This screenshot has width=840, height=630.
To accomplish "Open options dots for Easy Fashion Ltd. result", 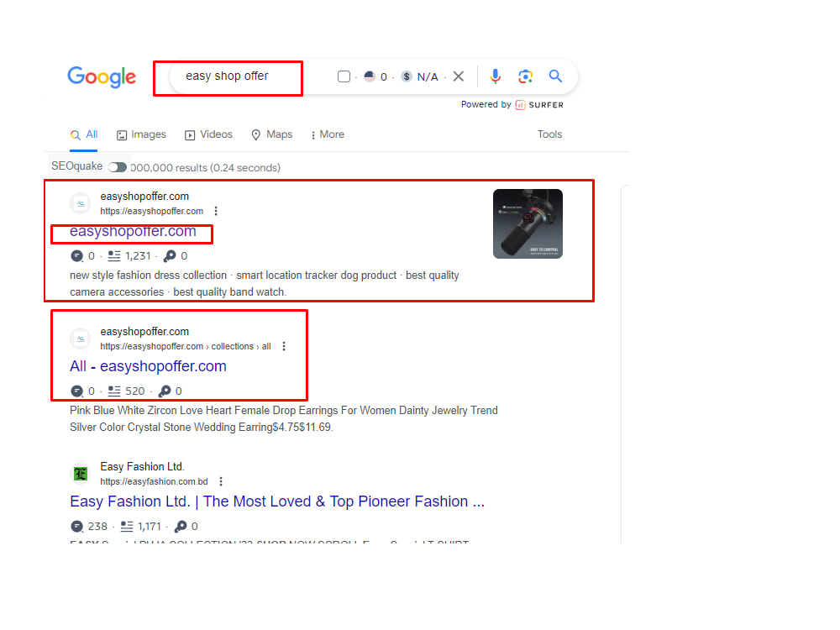I will coord(221,481).
